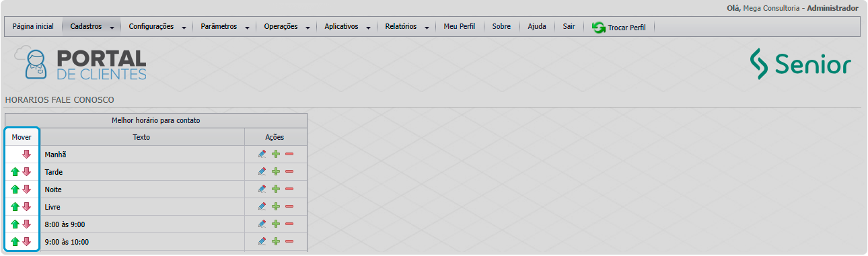Open the Aplicativos dropdown menu
The image size is (868, 256).
[x=347, y=27]
